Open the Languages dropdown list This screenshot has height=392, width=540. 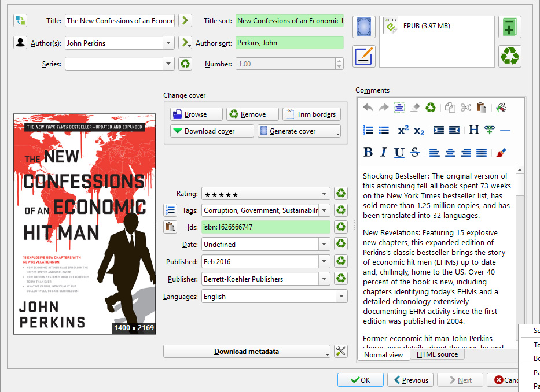click(341, 297)
